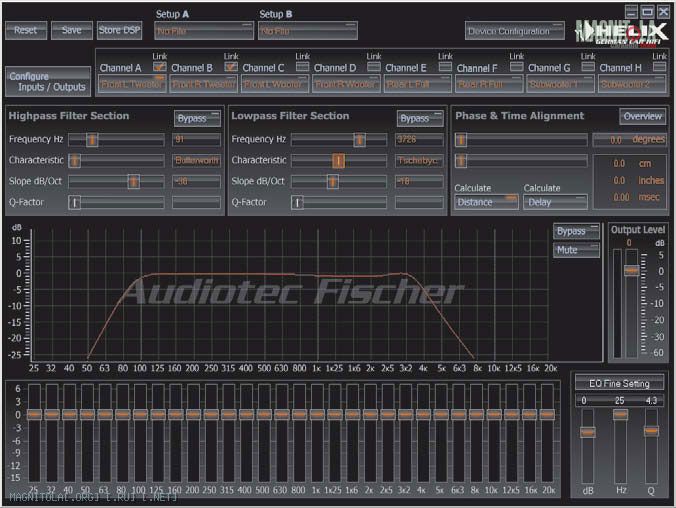
Task: Toggle the Link checkbox for Channel A
Action: click(x=160, y=66)
